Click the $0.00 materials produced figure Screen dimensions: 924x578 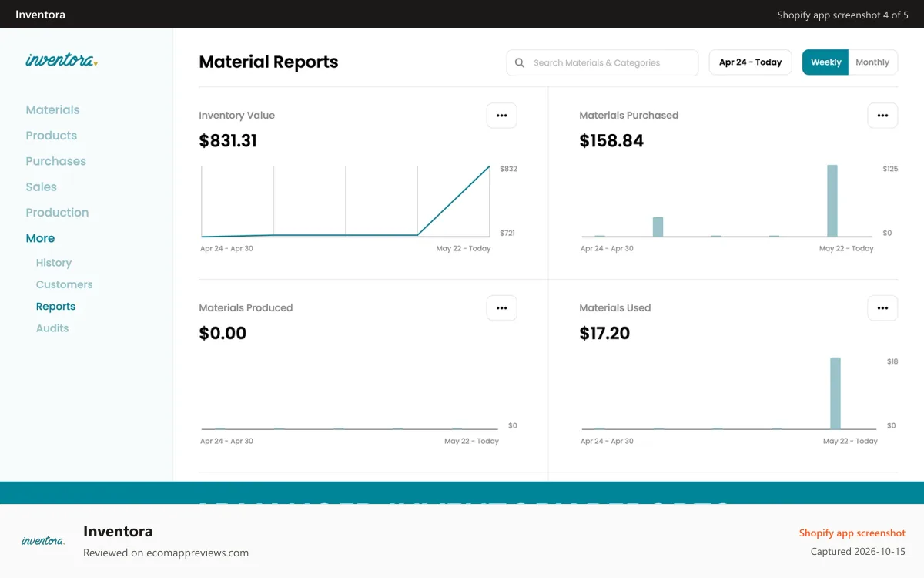223,334
